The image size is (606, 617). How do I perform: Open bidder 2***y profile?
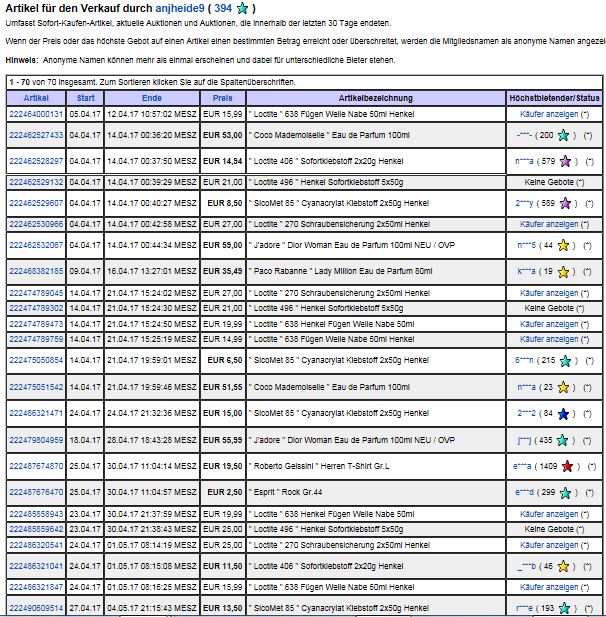pos(524,203)
